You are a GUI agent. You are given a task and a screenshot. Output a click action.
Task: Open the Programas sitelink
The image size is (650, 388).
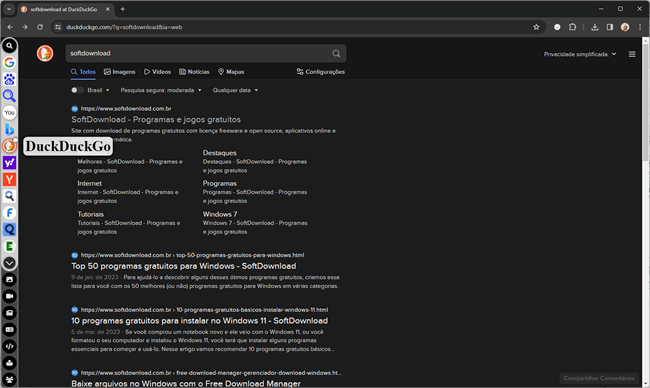point(220,183)
